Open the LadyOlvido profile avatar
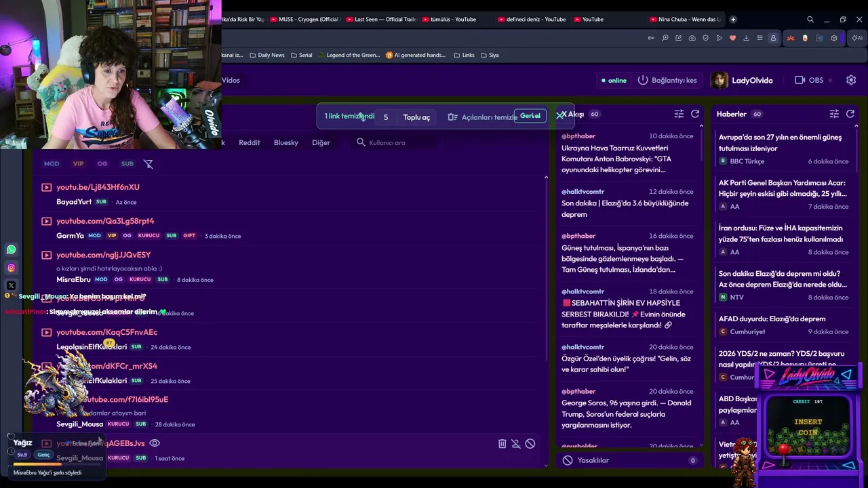The height and width of the screenshot is (488, 868). tap(719, 80)
